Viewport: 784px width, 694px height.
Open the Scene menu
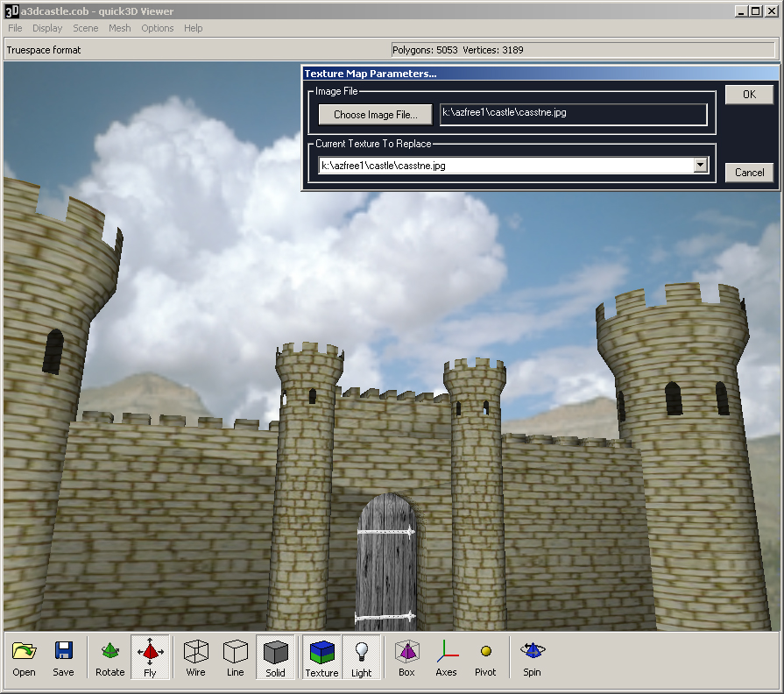[x=86, y=28]
